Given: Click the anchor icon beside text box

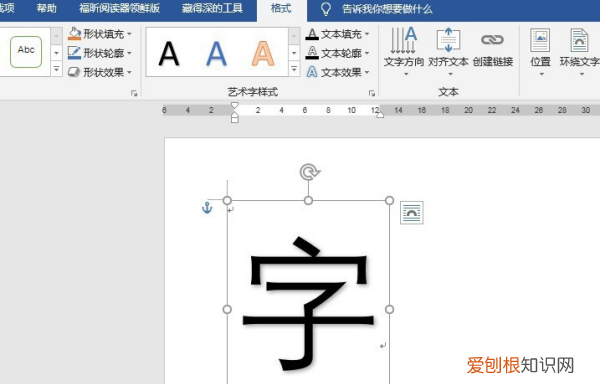Looking at the screenshot, I should pyautogui.click(x=207, y=208).
